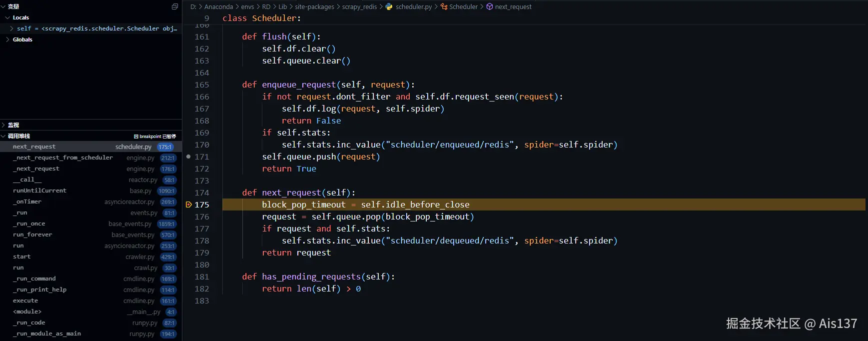Select the run_forever base_events.py frame
Viewport: 868px width, 341px height.
(x=91, y=234)
